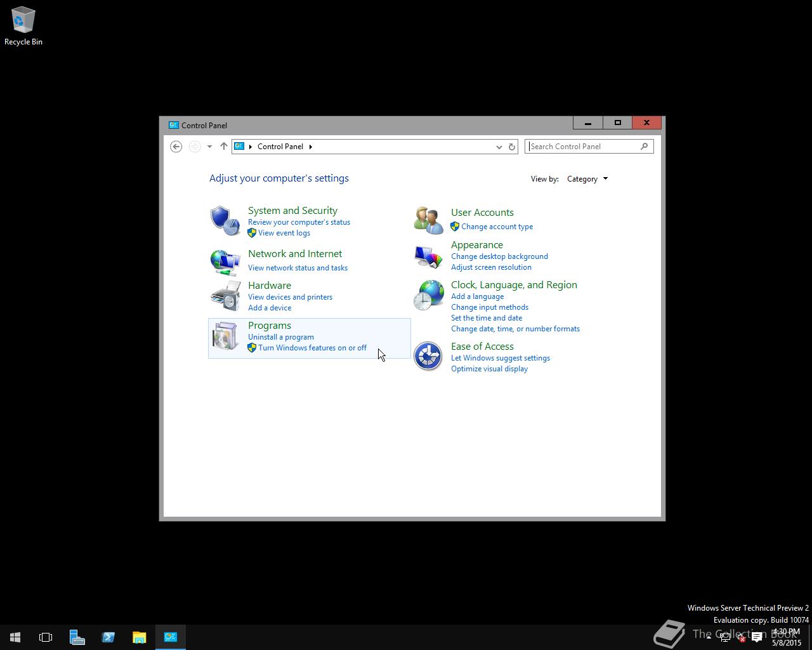Open Task View on the taskbar
The height and width of the screenshot is (650, 812).
point(46,637)
